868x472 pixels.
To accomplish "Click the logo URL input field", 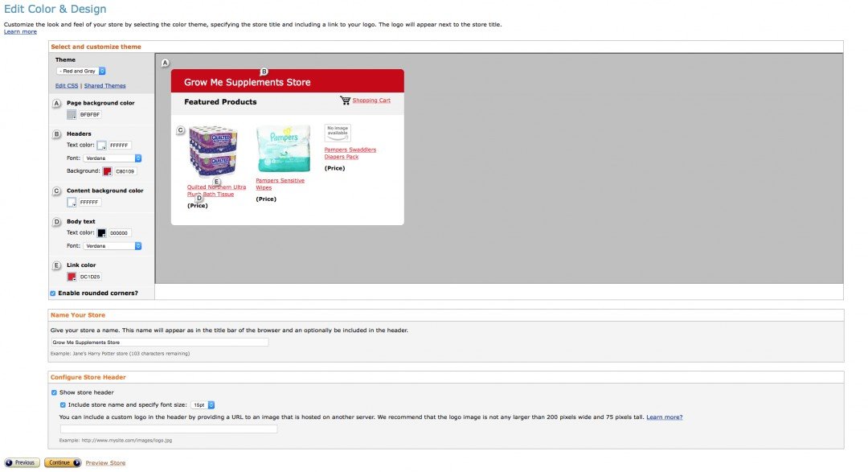I will coord(169,429).
